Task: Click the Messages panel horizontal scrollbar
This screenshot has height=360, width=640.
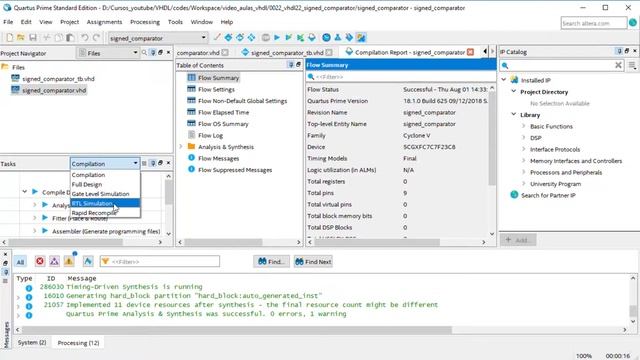Action: point(237,329)
